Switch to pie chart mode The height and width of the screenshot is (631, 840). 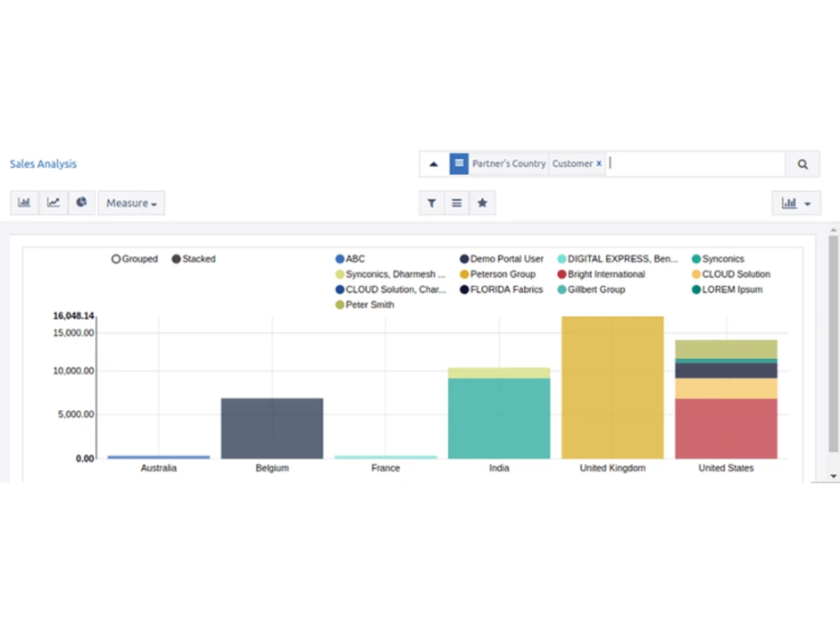81,203
